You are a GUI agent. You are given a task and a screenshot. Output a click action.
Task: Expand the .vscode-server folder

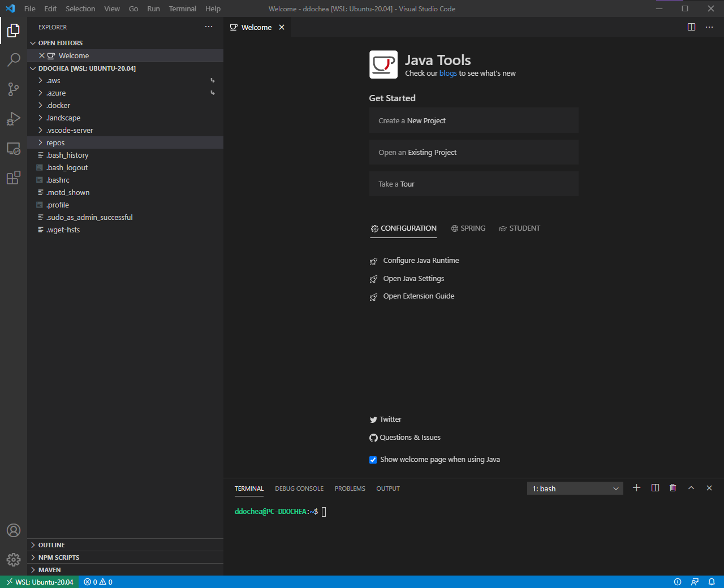click(125, 130)
